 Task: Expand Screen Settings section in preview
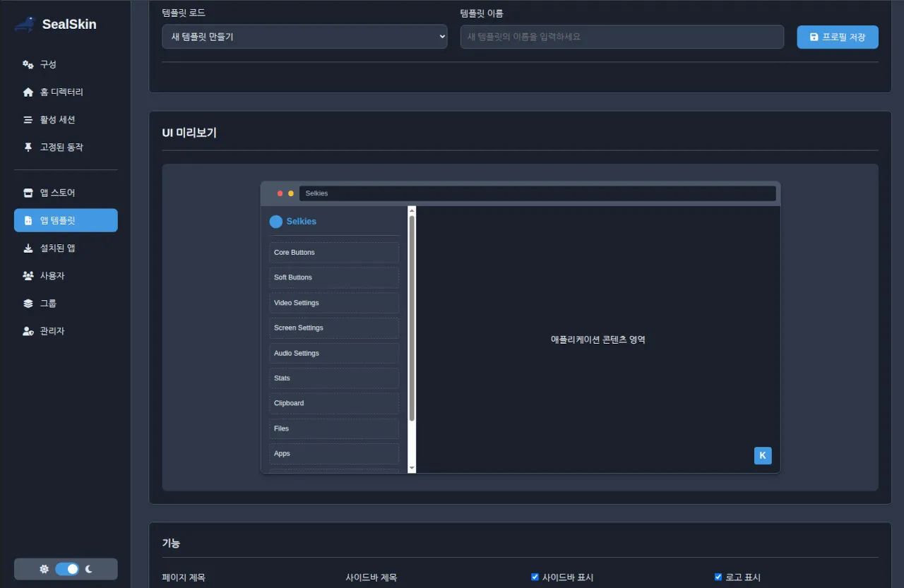pos(334,328)
